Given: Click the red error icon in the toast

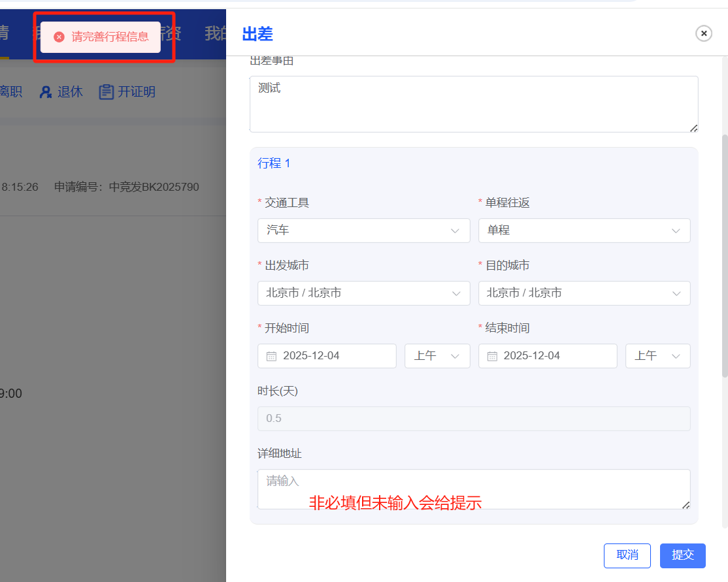Looking at the screenshot, I should [59, 37].
